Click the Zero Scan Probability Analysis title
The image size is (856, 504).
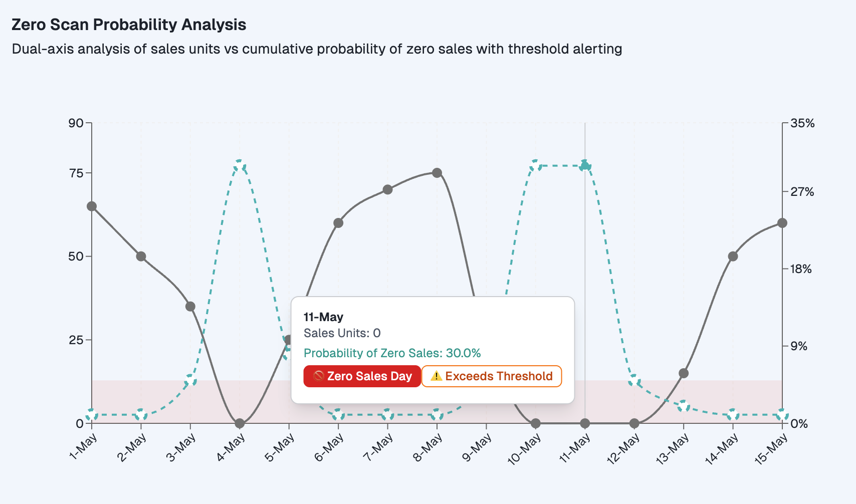click(x=129, y=25)
